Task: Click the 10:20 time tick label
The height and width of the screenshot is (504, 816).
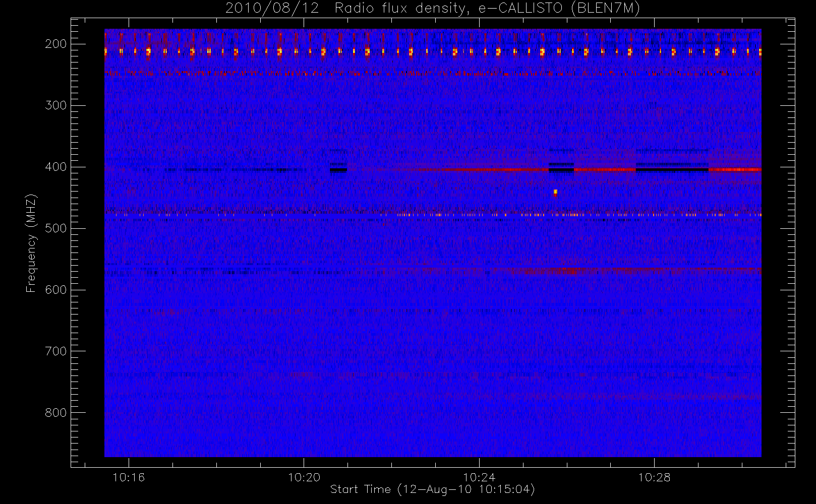Action: 304,477
